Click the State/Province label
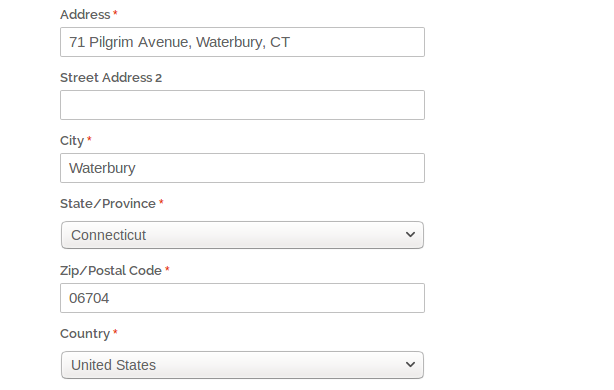This screenshot has height=390, width=614. tap(108, 204)
